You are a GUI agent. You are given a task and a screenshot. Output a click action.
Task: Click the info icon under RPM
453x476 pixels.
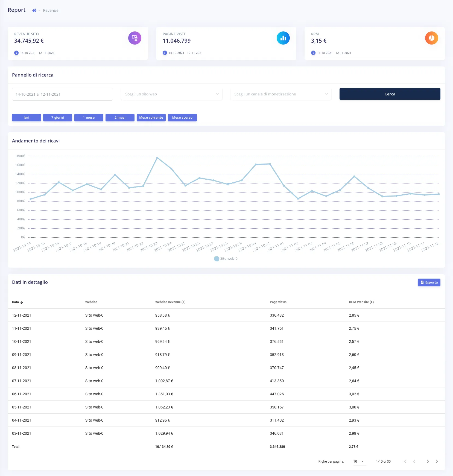coord(313,53)
